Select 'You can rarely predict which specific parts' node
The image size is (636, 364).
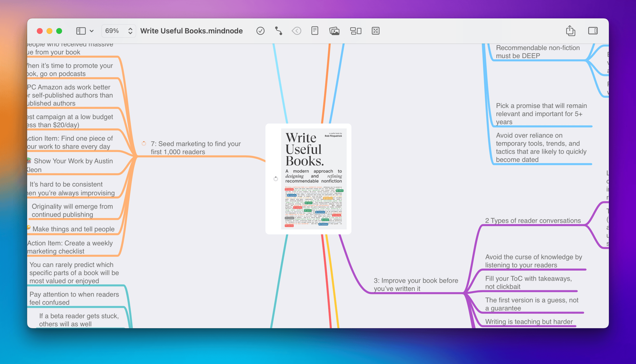click(74, 273)
